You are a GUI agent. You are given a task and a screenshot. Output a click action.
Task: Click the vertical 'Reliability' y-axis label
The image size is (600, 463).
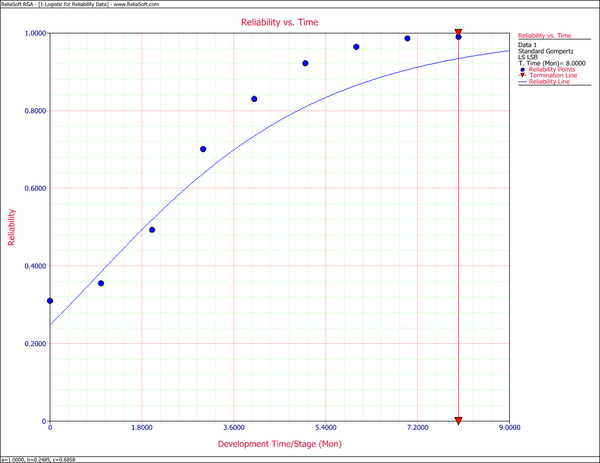(x=12, y=227)
